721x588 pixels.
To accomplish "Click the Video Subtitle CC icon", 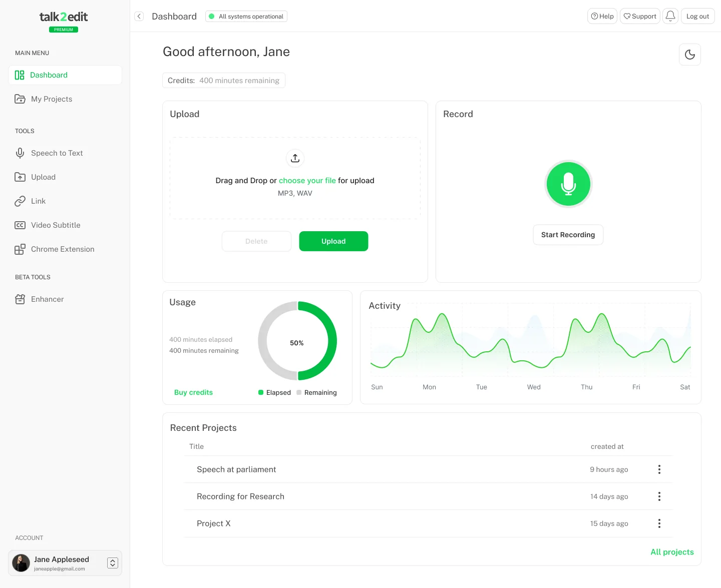I will click(x=20, y=225).
